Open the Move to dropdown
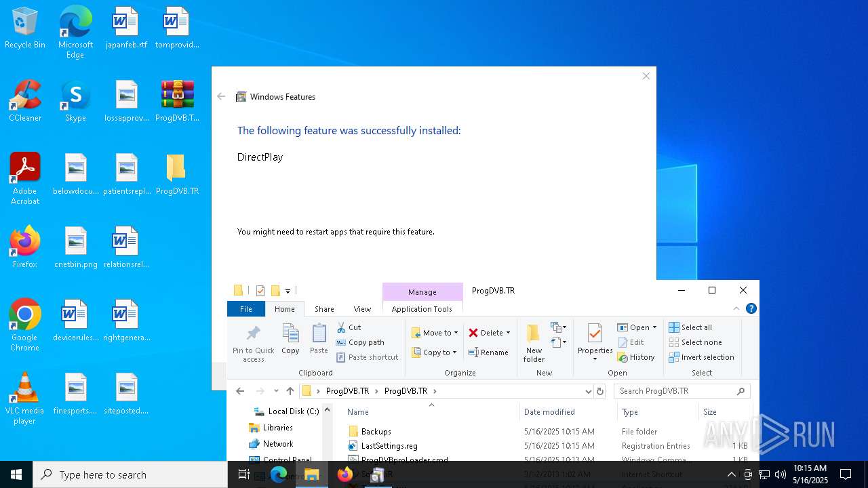Screen dimensions: 868x488 click(x=435, y=333)
